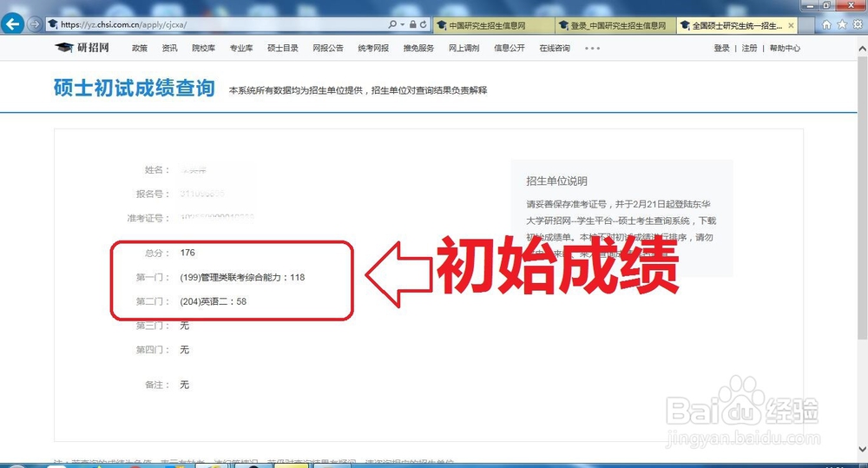
Task: Open the 网报公告 navigation item
Action: coord(328,48)
